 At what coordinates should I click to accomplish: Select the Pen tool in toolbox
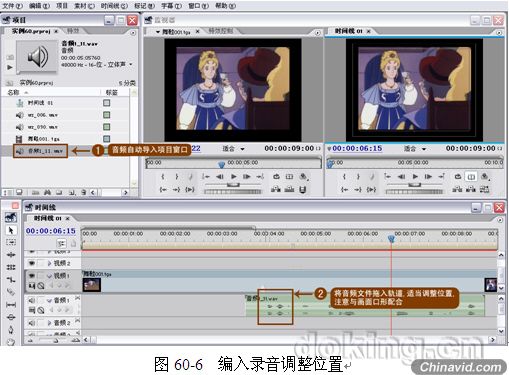(11, 330)
